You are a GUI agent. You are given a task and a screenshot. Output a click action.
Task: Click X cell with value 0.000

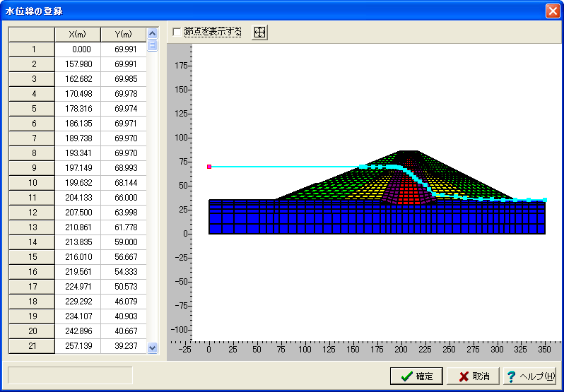tap(78, 49)
